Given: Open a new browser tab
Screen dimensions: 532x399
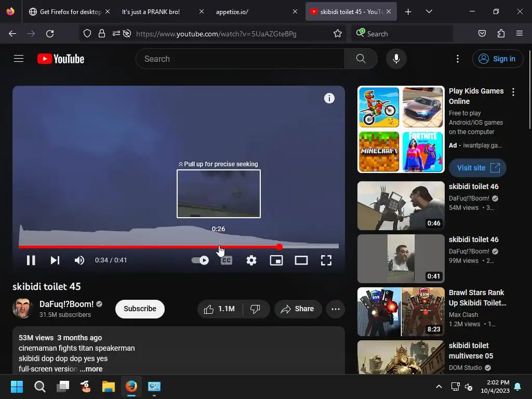Looking at the screenshot, I should point(408,12).
